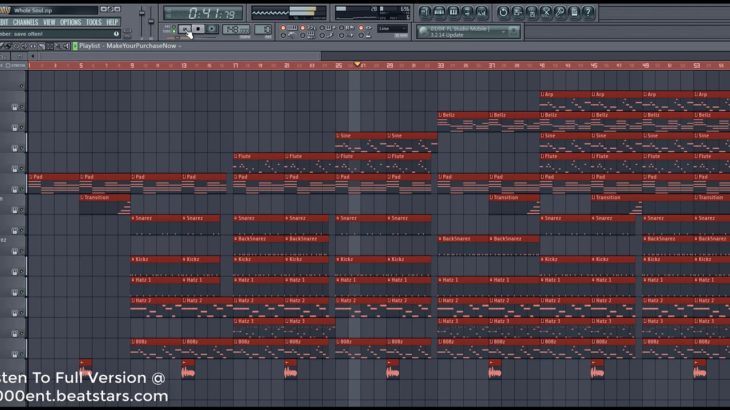Select the first audio clip at bar 5
Screen dimensions: 730x410
coord(86,368)
